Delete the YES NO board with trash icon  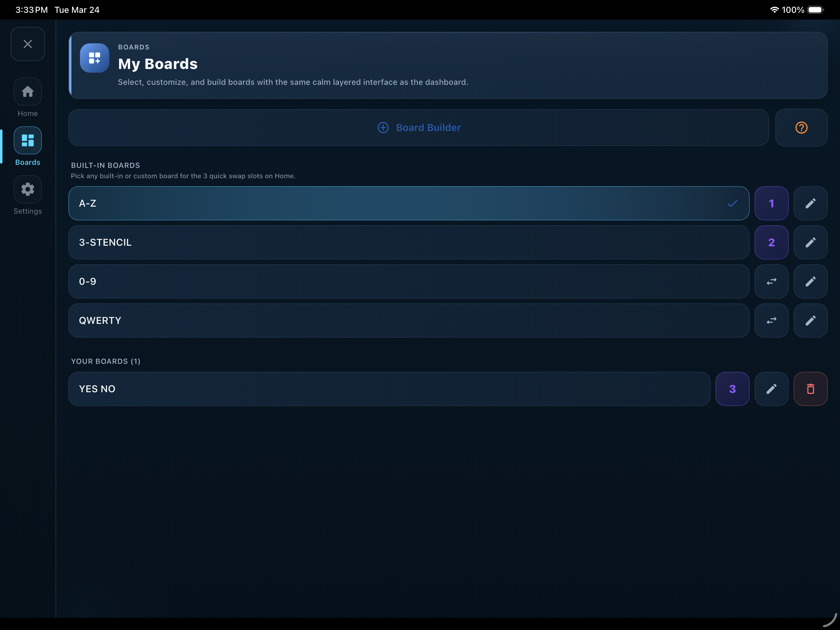click(x=810, y=389)
